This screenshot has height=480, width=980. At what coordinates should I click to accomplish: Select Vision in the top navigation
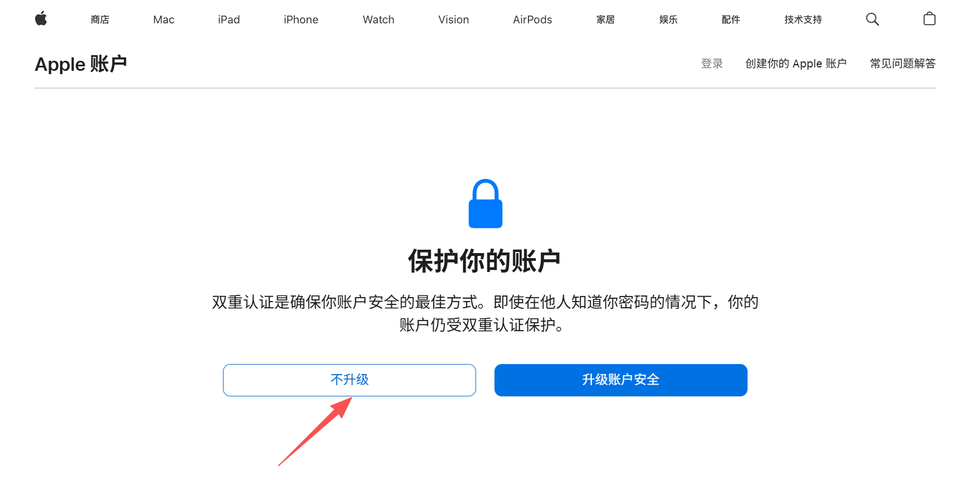coord(454,20)
